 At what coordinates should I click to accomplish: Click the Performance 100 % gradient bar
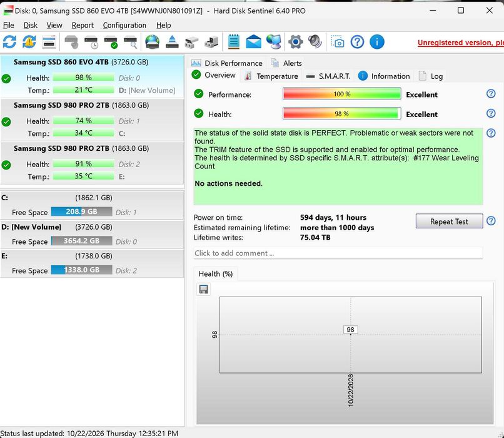(x=341, y=94)
